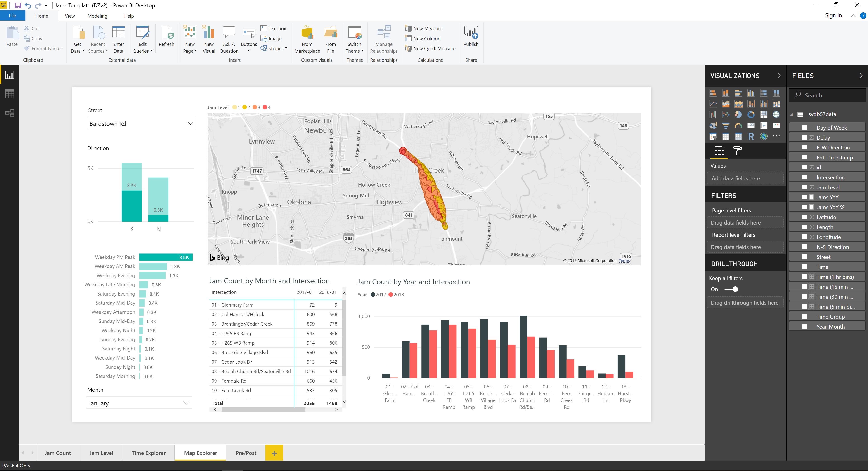Switch to the Model relationships view icon

[9, 113]
